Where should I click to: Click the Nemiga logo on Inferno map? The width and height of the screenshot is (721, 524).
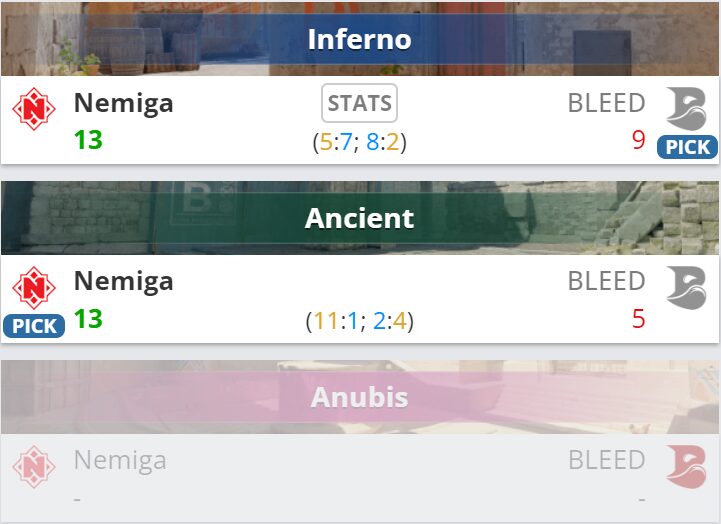[x=34, y=107]
